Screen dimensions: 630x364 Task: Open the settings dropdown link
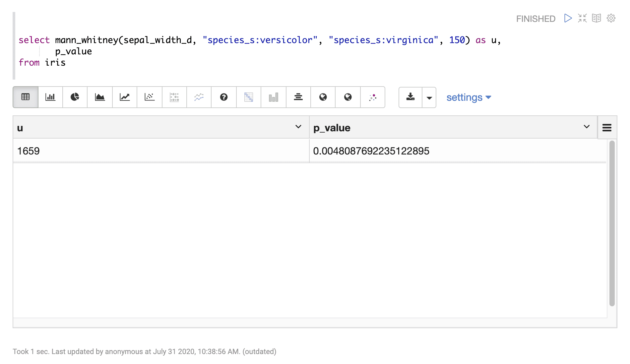[469, 97]
